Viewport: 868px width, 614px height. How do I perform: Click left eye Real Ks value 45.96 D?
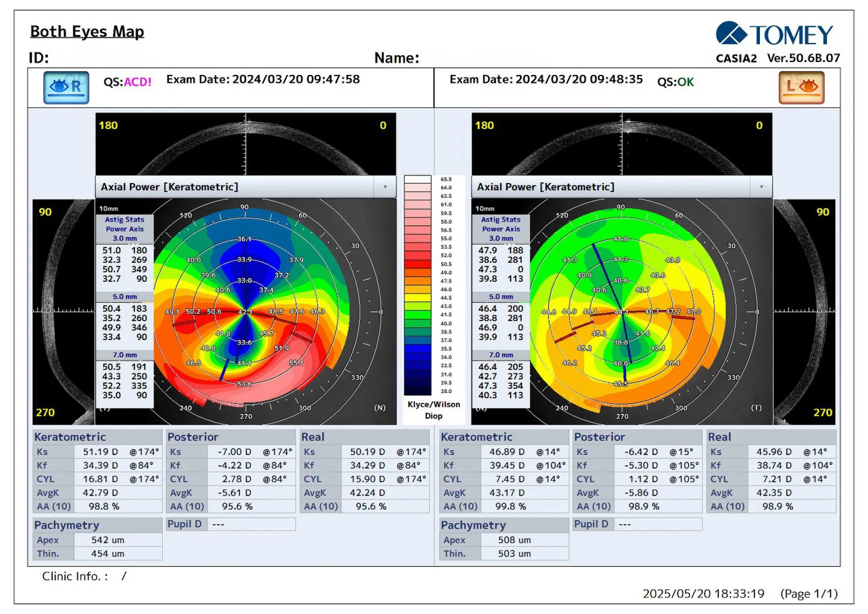click(774, 452)
